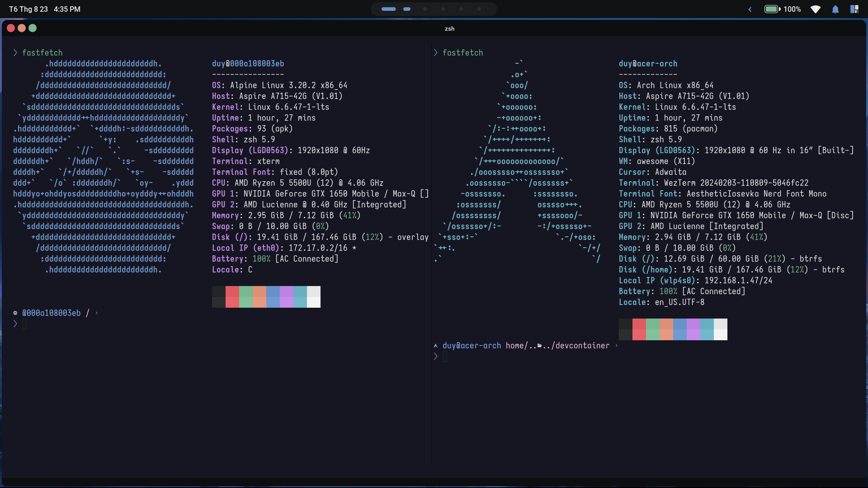Screen dimensions: 868x488
Task: Click the 'OS: Arch Linux x86_64' line
Action: click(x=666, y=85)
